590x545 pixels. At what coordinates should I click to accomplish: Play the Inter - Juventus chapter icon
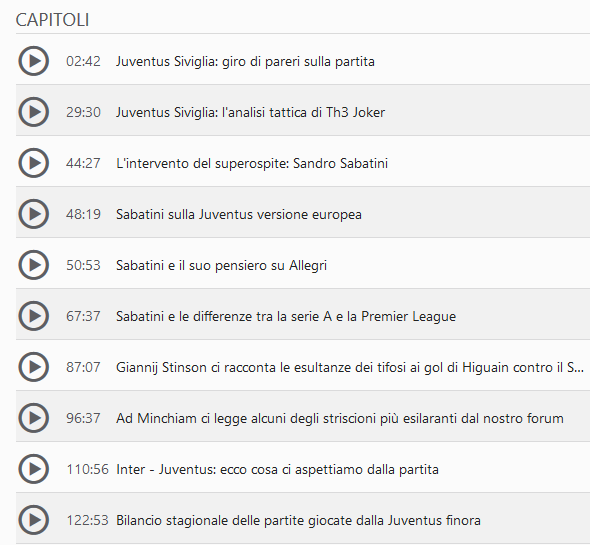pyautogui.click(x=33, y=469)
